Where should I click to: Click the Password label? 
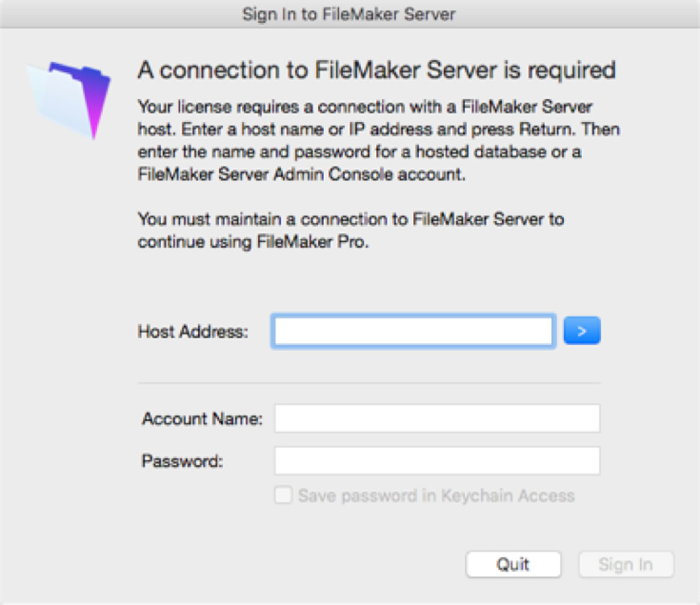(182, 461)
